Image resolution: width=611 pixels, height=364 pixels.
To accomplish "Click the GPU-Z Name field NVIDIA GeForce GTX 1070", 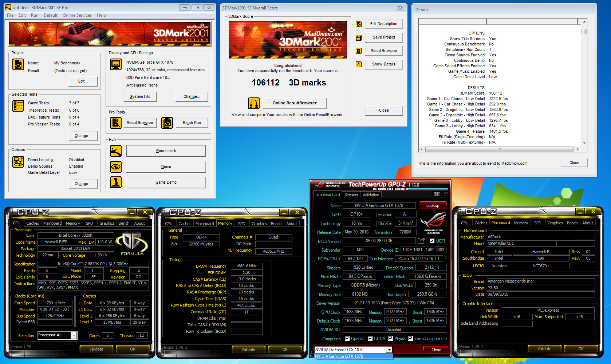I will 379,205.
